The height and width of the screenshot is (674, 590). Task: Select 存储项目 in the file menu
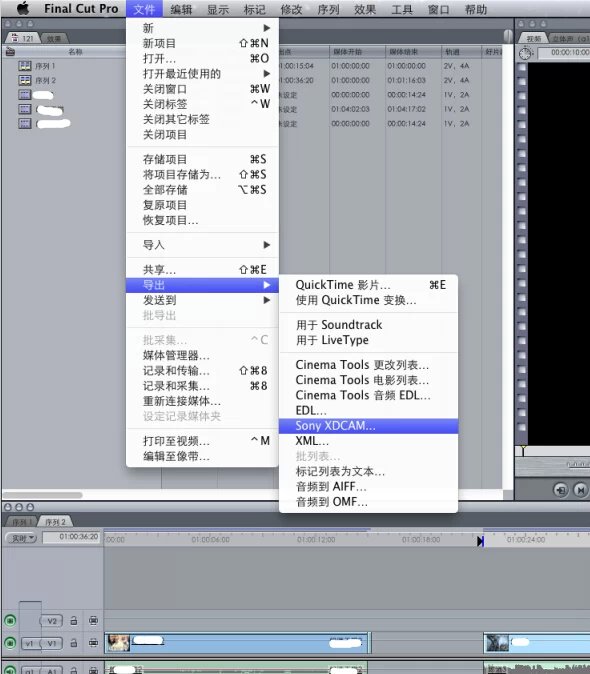pos(202,159)
